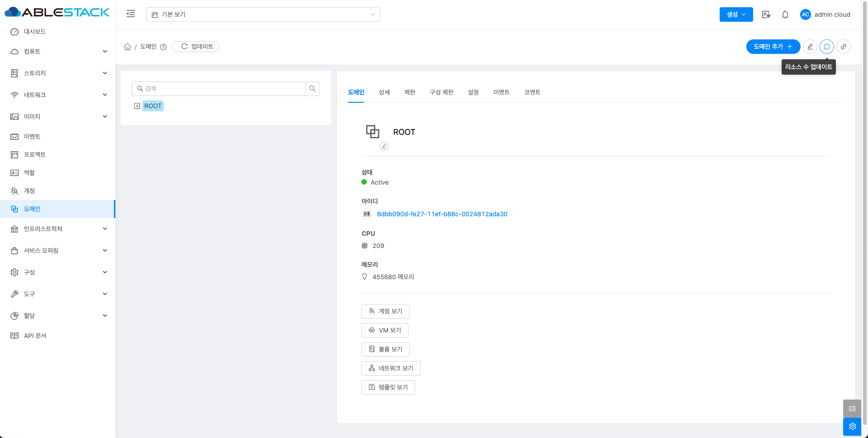
Task: Collapse sidebar with menu fold icon
Action: 131,14
